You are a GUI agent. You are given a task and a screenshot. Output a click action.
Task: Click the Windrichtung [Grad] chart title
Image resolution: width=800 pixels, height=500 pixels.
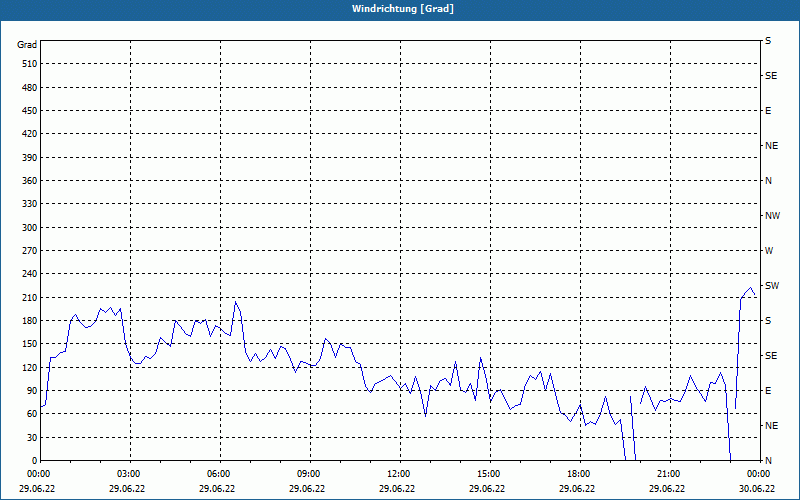(x=400, y=8)
